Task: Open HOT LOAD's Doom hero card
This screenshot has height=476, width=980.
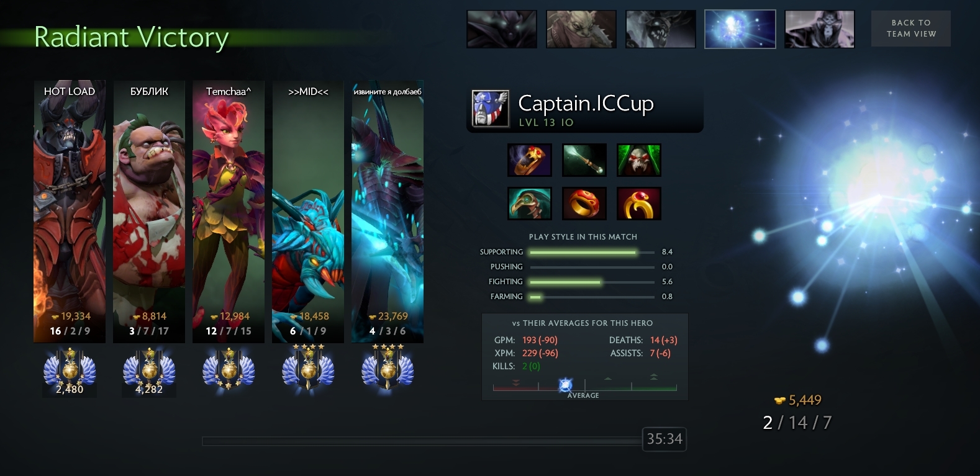Action: (70, 212)
